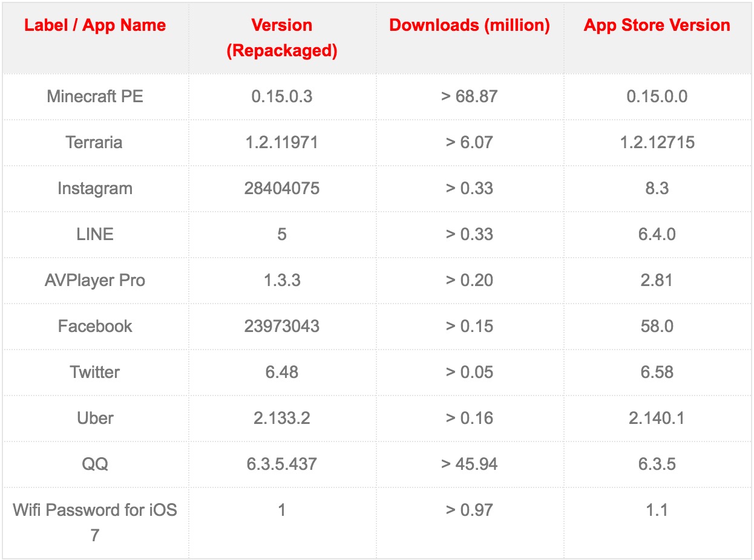
Task: Click the version value '2.133.2'
Action: [x=282, y=418]
